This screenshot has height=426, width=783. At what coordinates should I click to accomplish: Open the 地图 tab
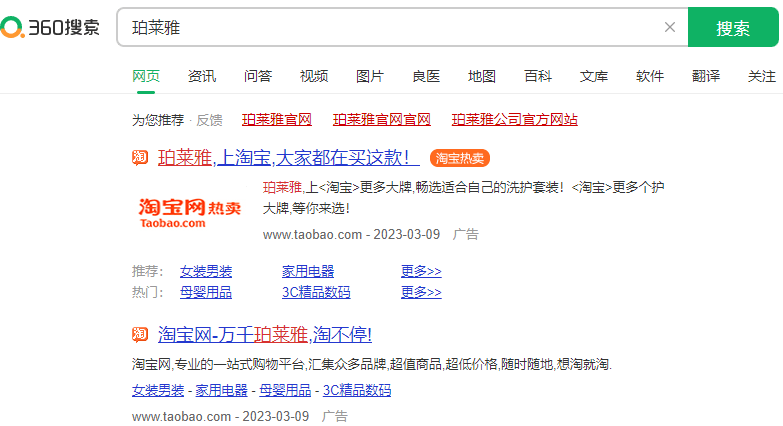tap(481, 76)
